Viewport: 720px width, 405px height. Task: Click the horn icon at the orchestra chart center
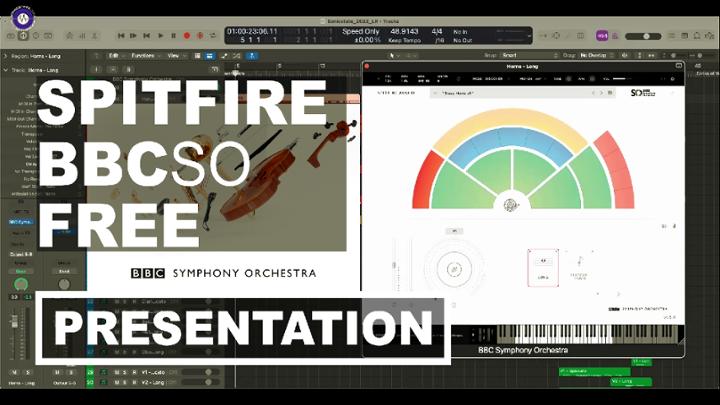(x=511, y=205)
